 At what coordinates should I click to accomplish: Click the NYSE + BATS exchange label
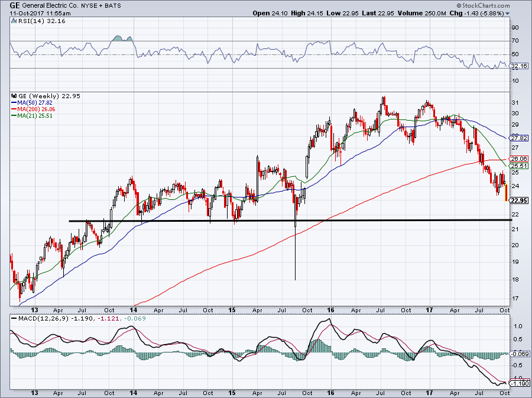coord(101,6)
